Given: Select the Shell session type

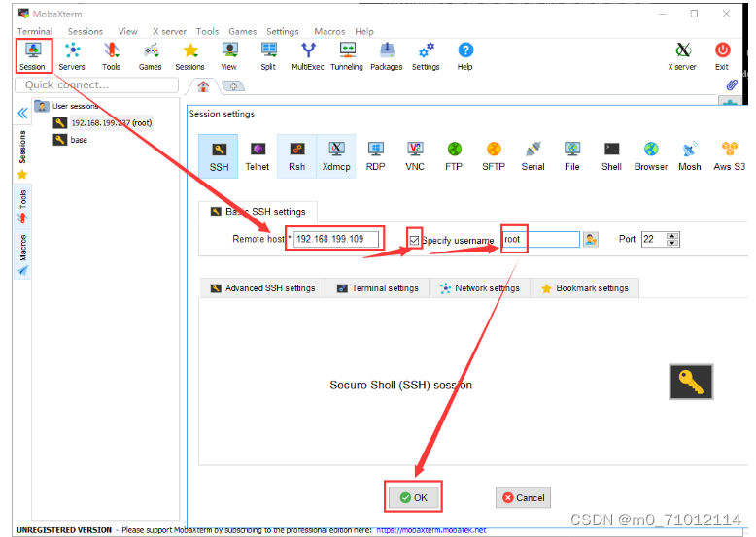Looking at the screenshot, I should click(611, 156).
